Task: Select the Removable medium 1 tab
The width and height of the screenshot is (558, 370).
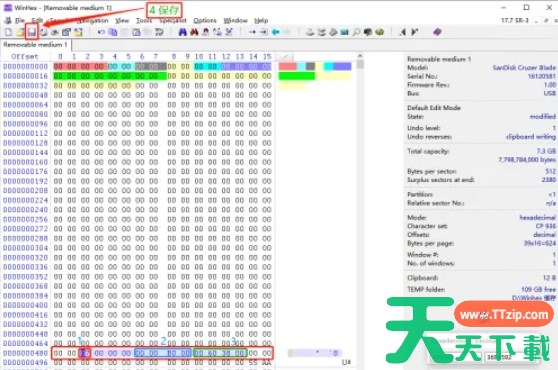Action: point(35,45)
